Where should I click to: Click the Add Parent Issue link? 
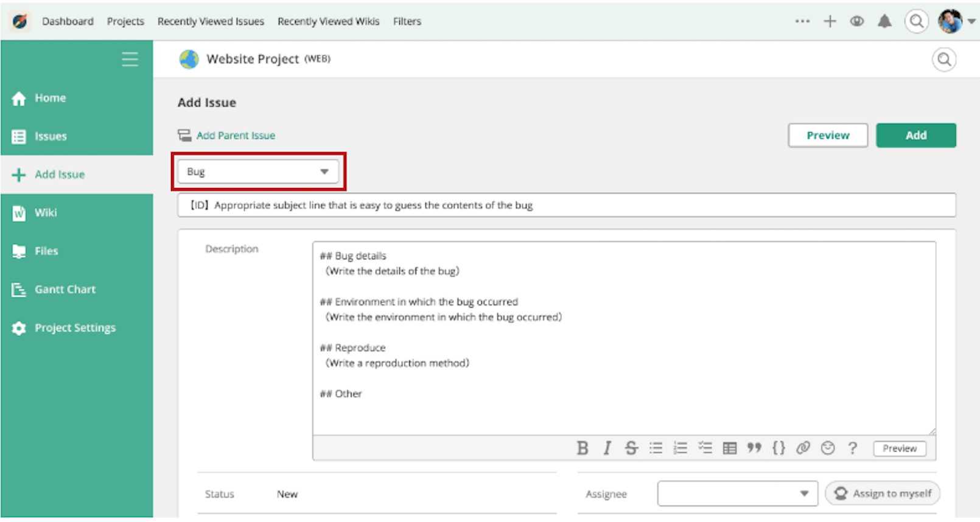236,136
